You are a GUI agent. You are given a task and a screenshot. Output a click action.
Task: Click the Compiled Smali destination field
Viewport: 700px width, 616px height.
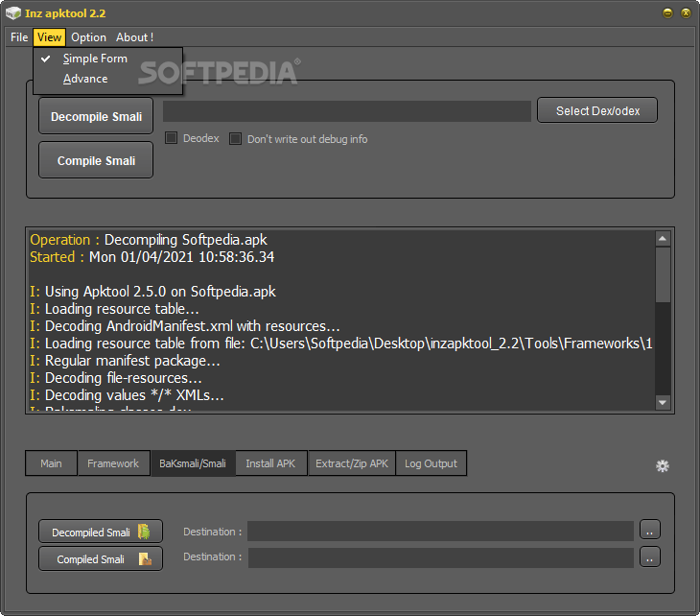pyautogui.click(x=441, y=557)
